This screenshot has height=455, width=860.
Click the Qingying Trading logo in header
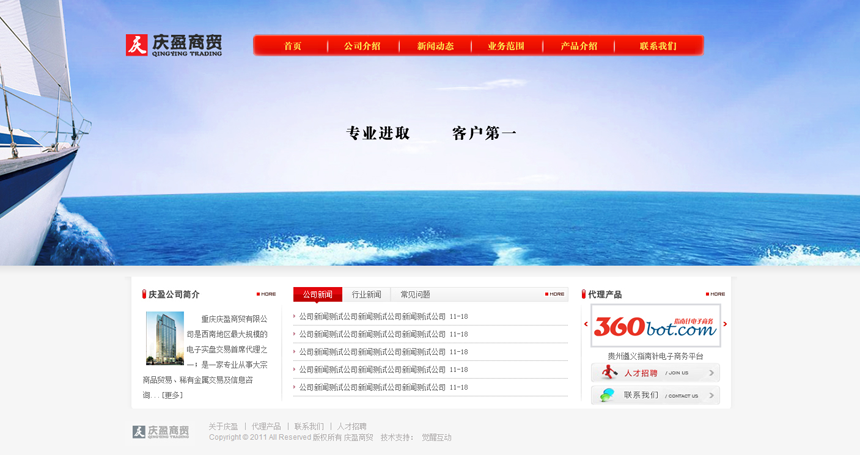173,45
